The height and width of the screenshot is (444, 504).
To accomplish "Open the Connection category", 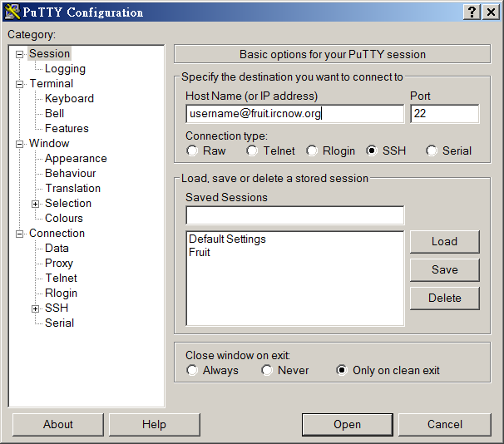I will click(57, 234).
